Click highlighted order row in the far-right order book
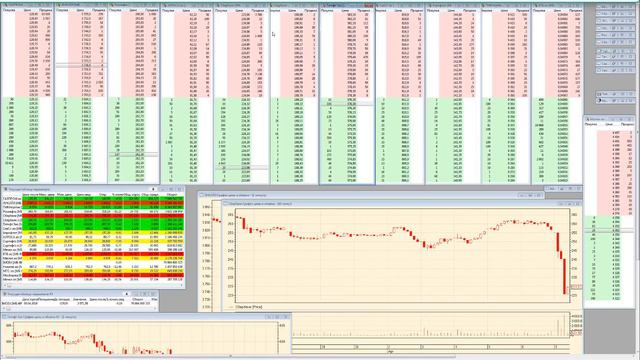 [609, 231]
